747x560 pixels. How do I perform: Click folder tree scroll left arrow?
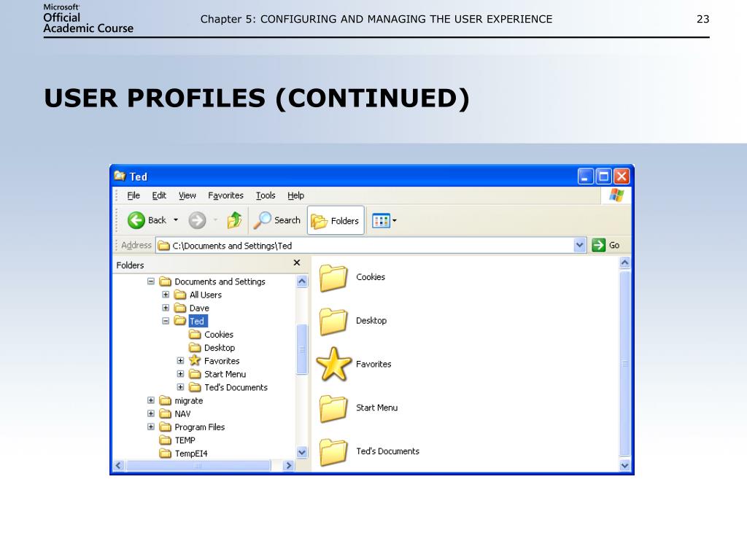119,466
